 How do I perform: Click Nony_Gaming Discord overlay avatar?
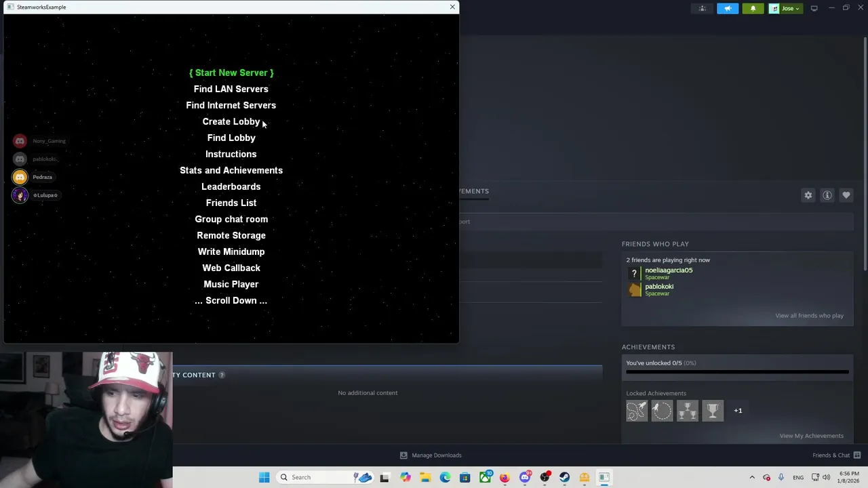[20, 141]
